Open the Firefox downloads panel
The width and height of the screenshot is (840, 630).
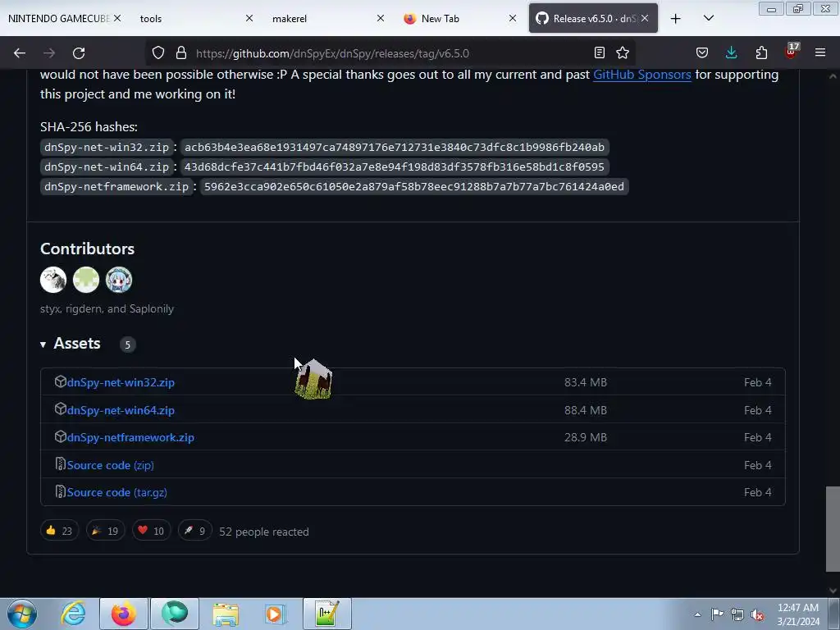[731, 52]
